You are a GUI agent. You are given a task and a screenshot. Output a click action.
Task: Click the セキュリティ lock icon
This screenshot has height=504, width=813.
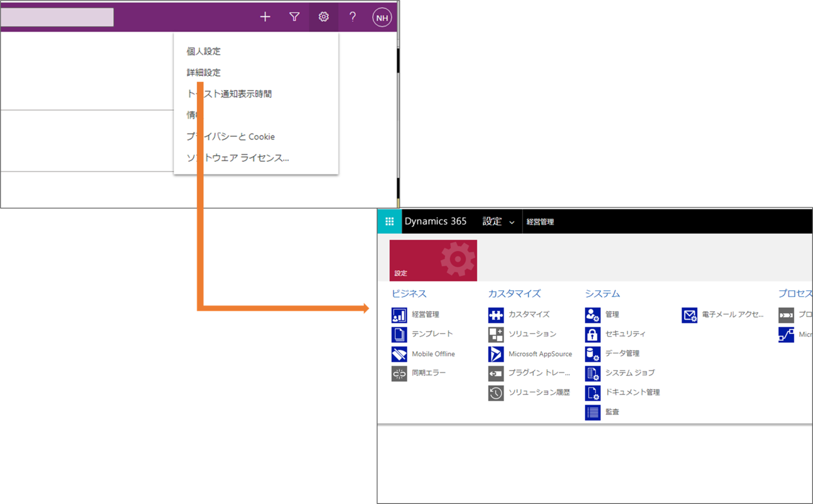pyautogui.click(x=592, y=334)
